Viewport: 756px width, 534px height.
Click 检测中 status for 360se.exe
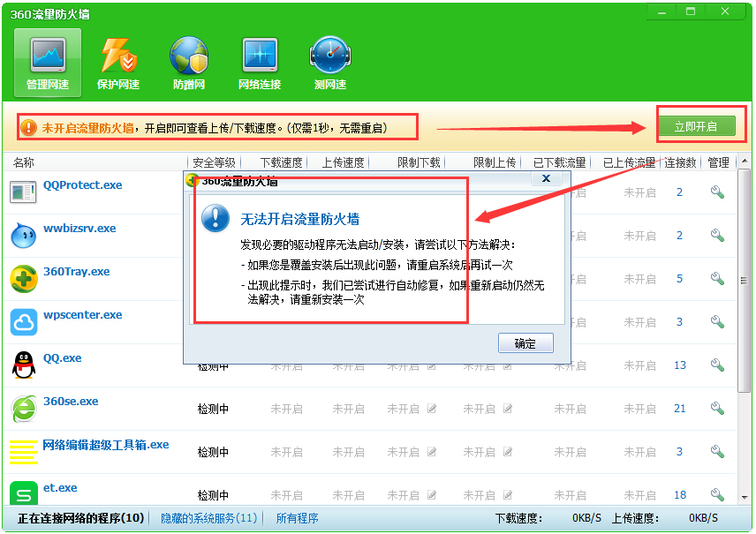(x=213, y=410)
